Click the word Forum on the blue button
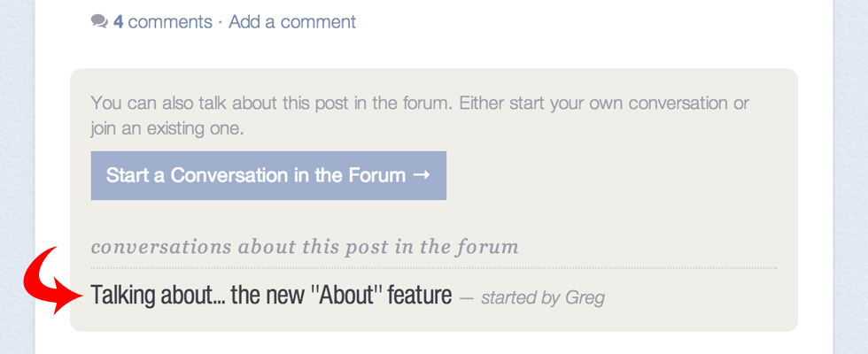 pyautogui.click(x=377, y=175)
